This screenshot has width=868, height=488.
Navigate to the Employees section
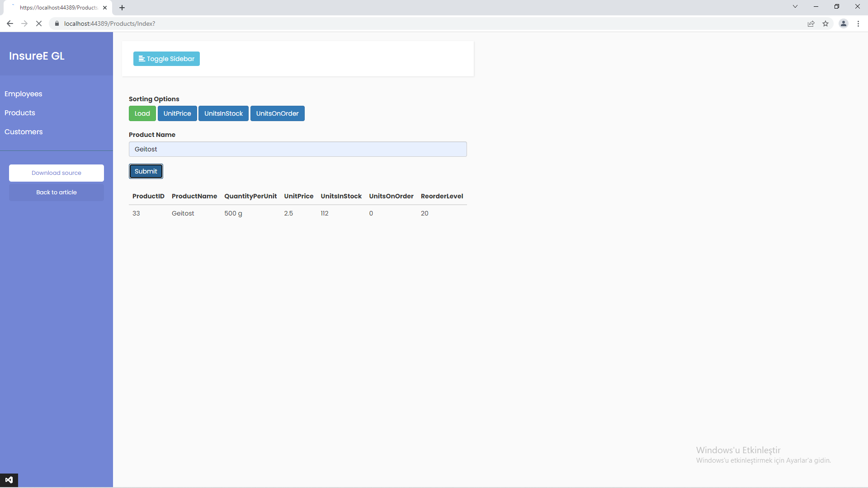click(x=23, y=94)
